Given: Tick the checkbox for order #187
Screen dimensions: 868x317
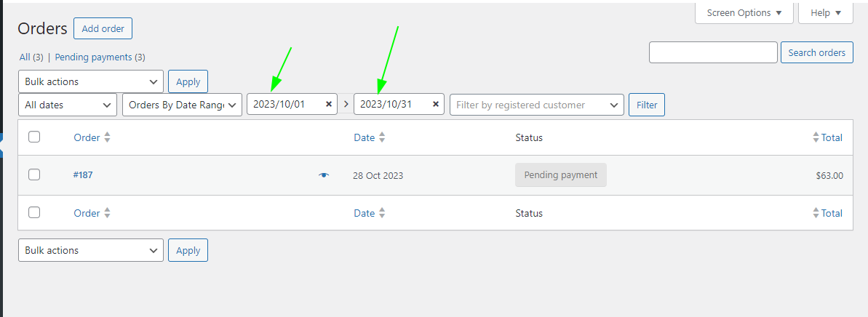Looking at the screenshot, I should tap(34, 174).
